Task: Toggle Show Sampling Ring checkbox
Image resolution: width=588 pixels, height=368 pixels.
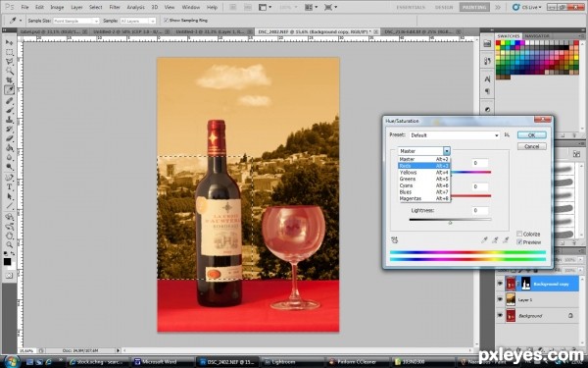Action: click(x=167, y=21)
